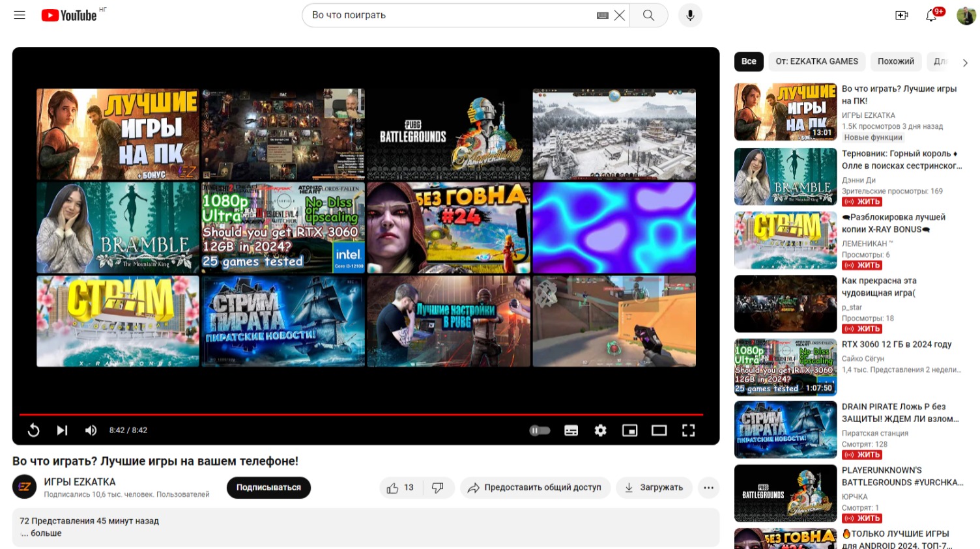Open PUBG BATTLEGROUNDS endscreen thumbnail

coord(448,134)
